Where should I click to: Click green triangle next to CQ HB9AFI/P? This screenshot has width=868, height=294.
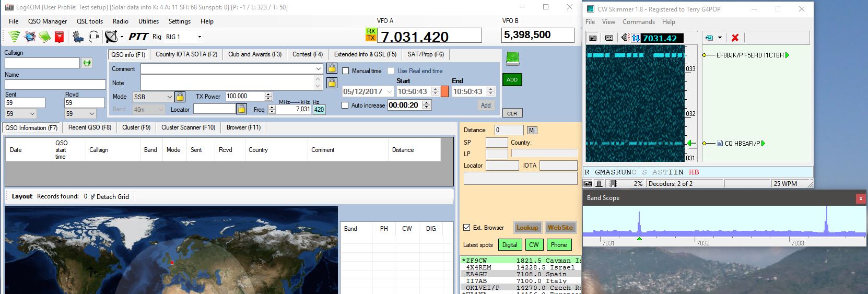click(x=763, y=143)
